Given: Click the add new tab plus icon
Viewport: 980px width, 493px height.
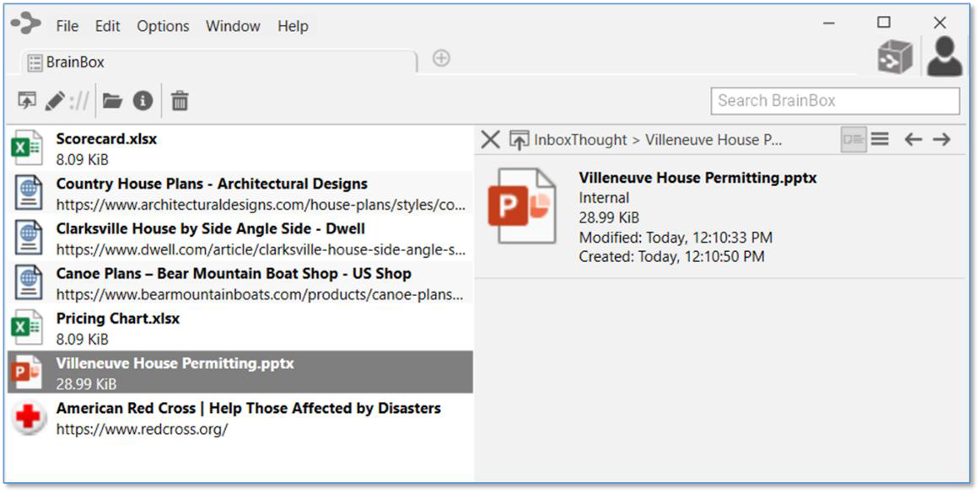Looking at the screenshot, I should click(441, 58).
